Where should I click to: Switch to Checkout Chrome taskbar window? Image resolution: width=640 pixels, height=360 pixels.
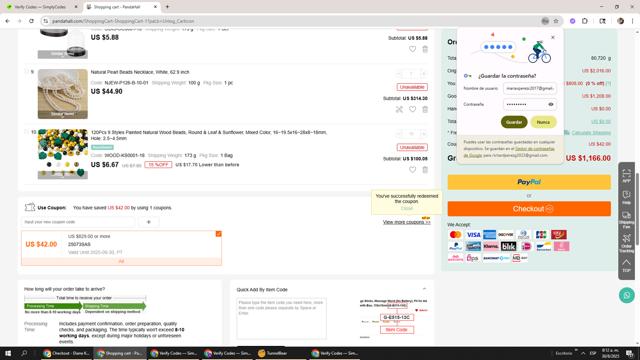point(67,353)
